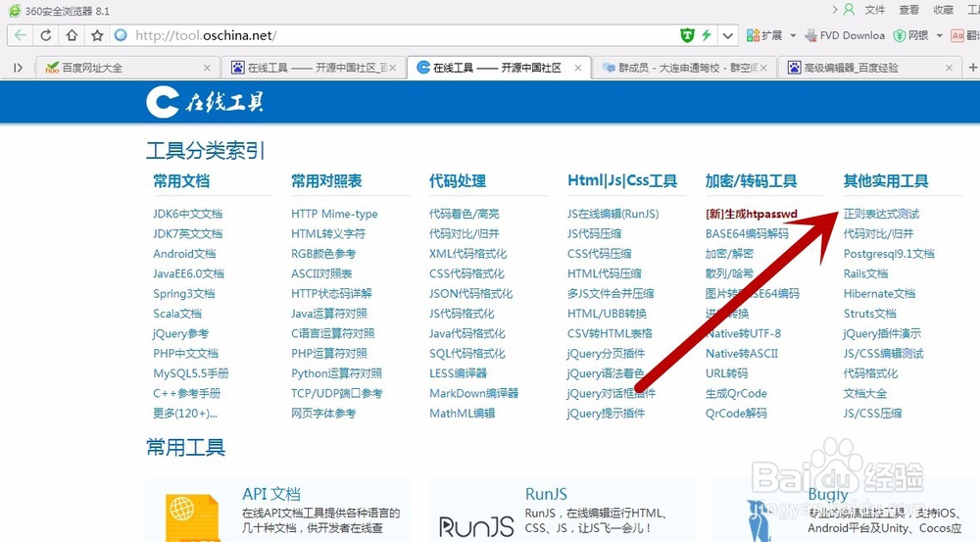Open address bar history dropdown arrow
Image resolution: width=980 pixels, height=542 pixels.
727,35
